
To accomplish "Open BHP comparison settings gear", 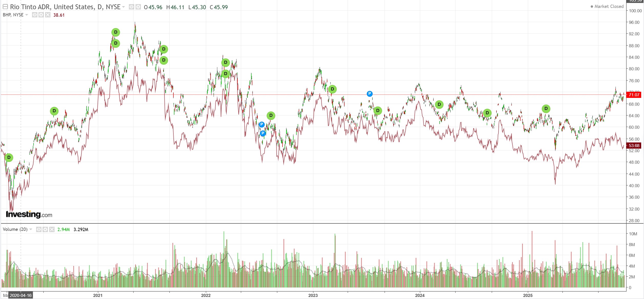I will coord(41,15).
